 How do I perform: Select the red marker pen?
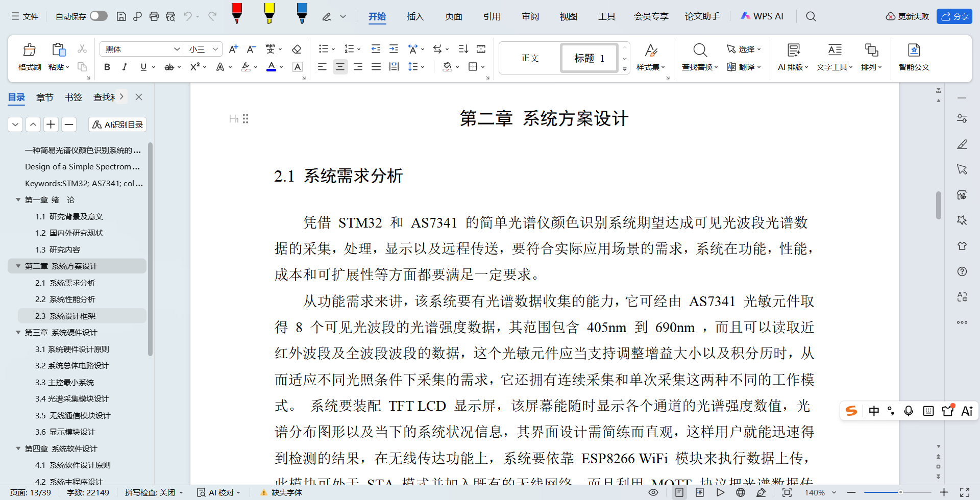pyautogui.click(x=236, y=13)
